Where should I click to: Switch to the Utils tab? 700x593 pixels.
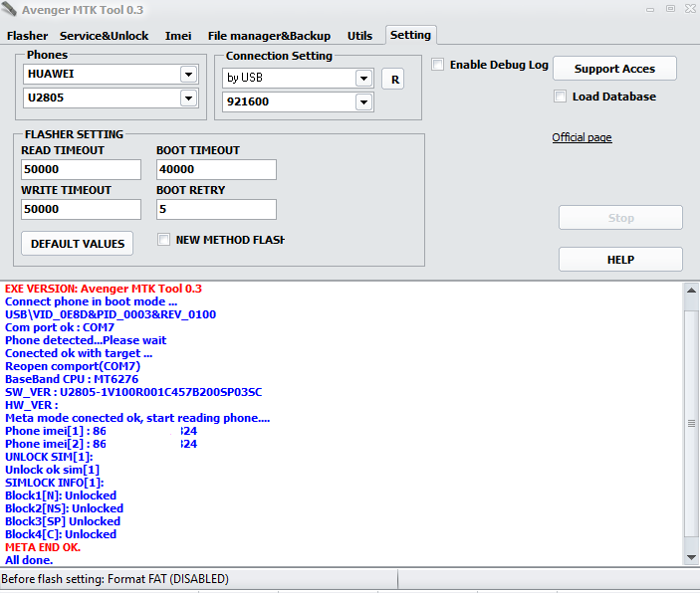(x=359, y=36)
